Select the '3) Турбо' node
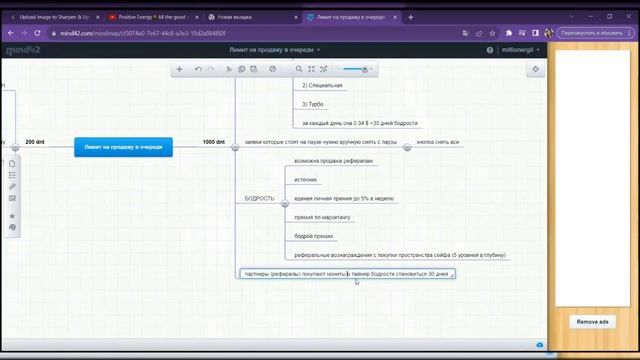Image resolution: width=640 pixels, height=360 pixels. 313,104
